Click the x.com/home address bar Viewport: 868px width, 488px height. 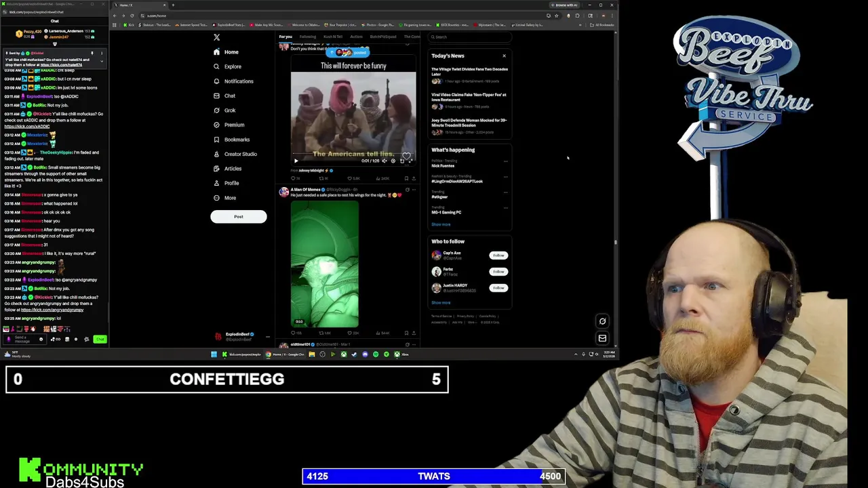tap(339, 16)
